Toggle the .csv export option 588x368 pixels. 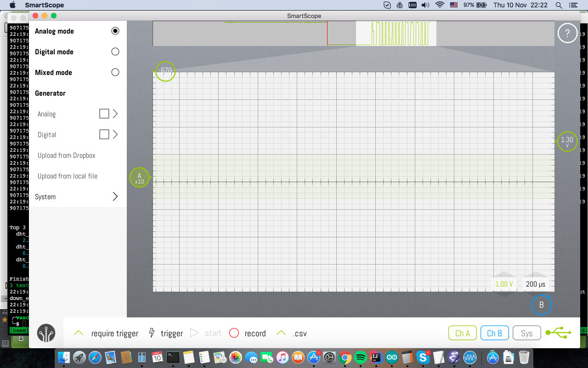[292, 333]
